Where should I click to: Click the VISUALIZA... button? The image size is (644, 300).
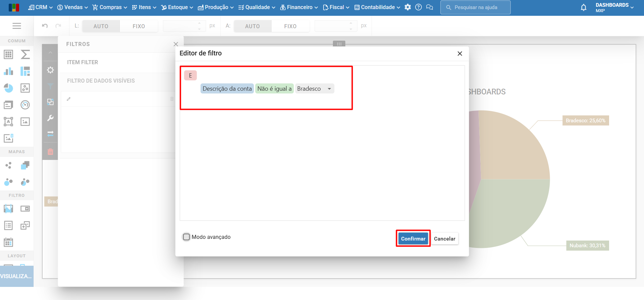(x=17, y=276)
